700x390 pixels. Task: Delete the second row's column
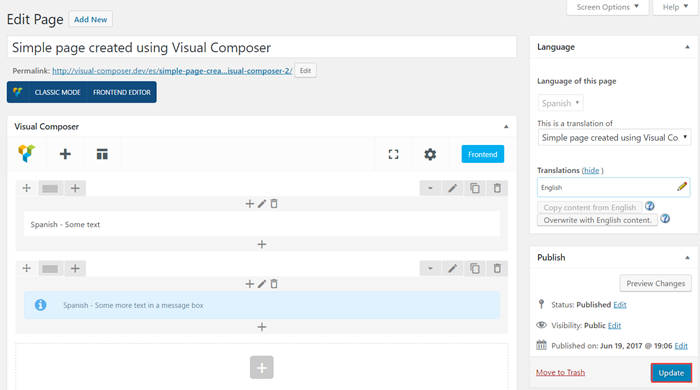coord(274,284)
